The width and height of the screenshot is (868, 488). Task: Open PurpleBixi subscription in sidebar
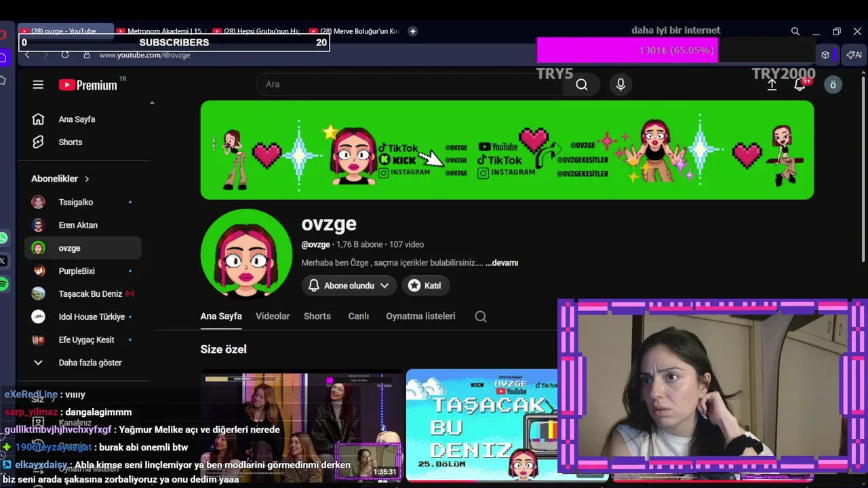click(83, 271)
